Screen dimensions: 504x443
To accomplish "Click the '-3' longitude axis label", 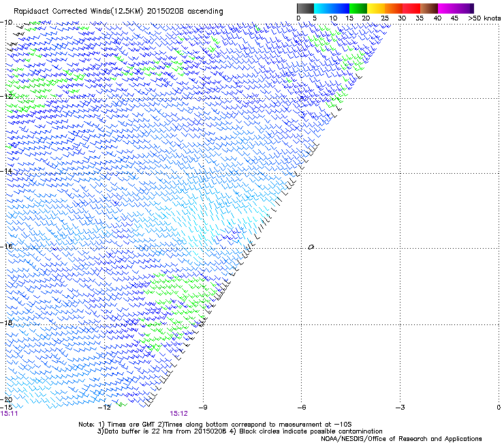I will pos(400,408).
